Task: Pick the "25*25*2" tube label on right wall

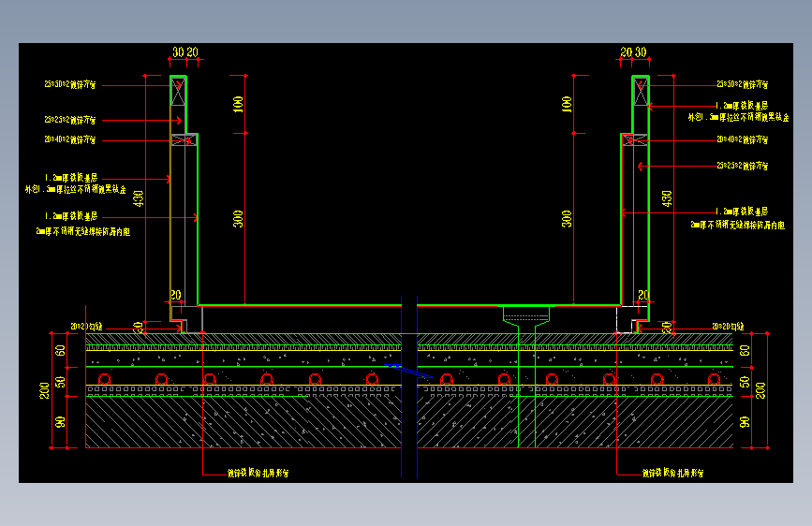Action: (x=742, y=166)
